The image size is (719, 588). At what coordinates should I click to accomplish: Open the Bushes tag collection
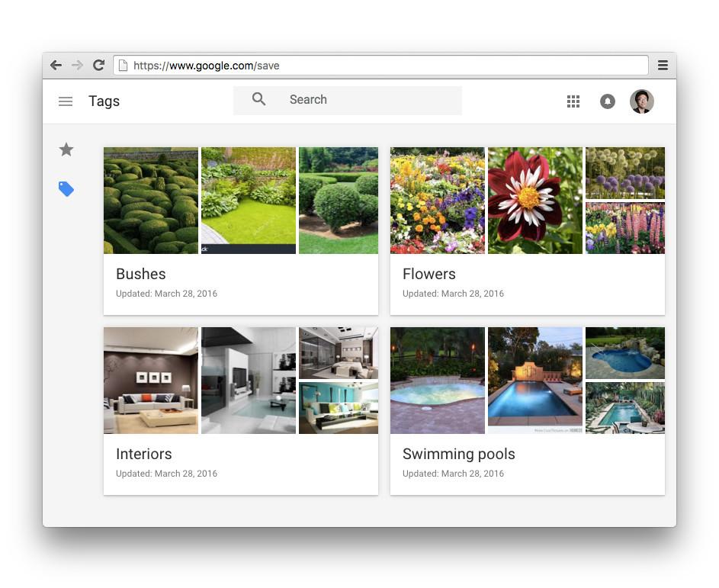click(x=140, y=274)
